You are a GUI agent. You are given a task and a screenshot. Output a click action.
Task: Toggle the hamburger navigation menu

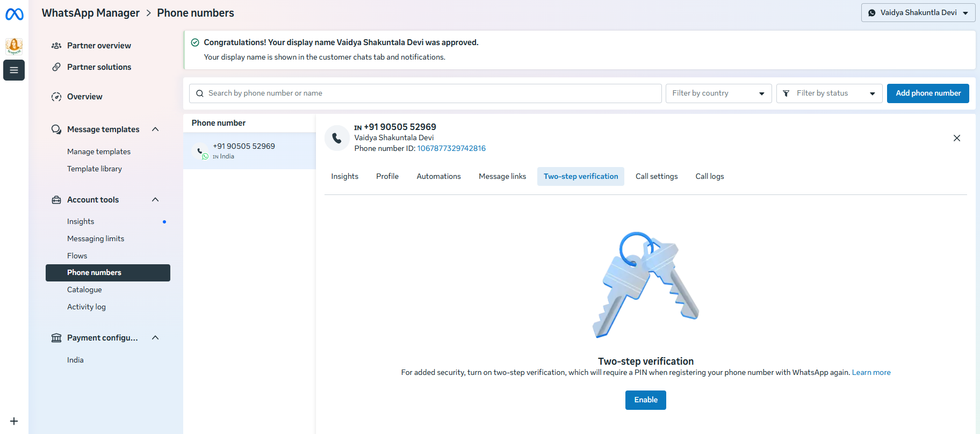[14, 70]
